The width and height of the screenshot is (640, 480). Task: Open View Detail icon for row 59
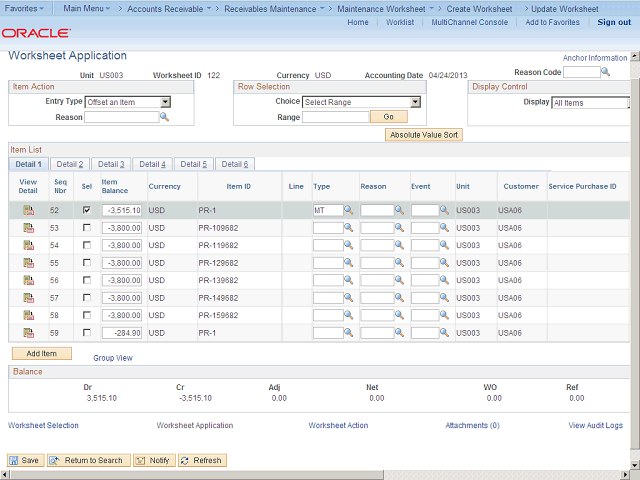(28, 333)
